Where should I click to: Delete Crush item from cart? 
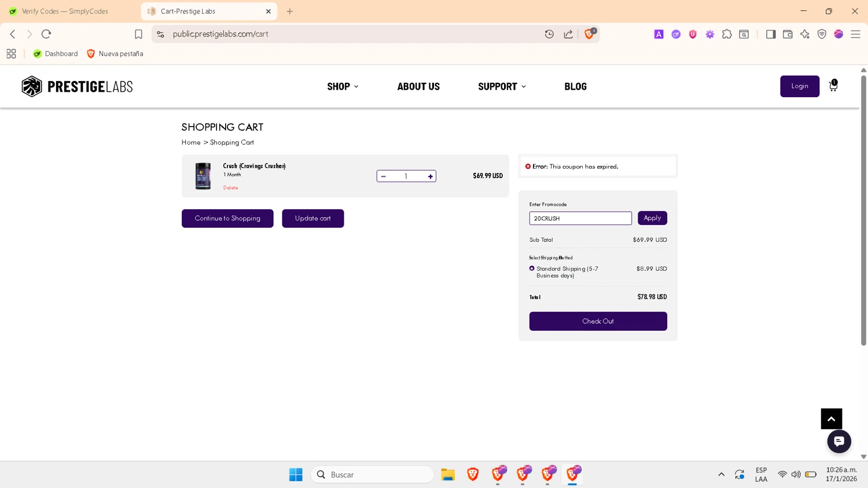pyautogui.click(x=230, y=188)
